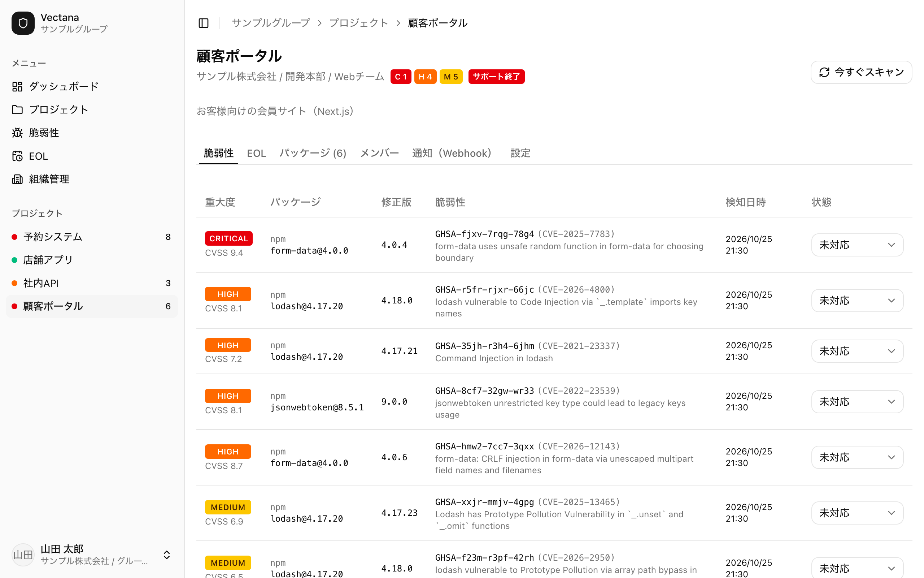Image resolution: width=924 pixels, height=578 pixels.
Task: Click the red C 1 severity badge
Action: (401, 77)
